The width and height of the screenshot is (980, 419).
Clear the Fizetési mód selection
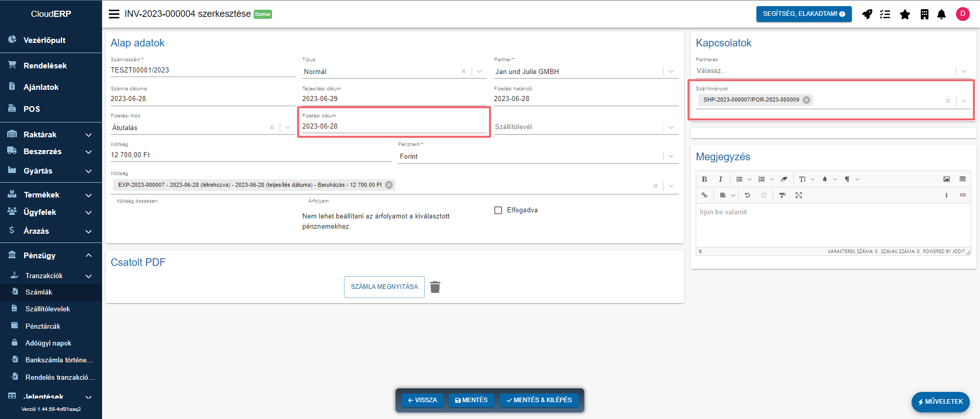point(272,128)
